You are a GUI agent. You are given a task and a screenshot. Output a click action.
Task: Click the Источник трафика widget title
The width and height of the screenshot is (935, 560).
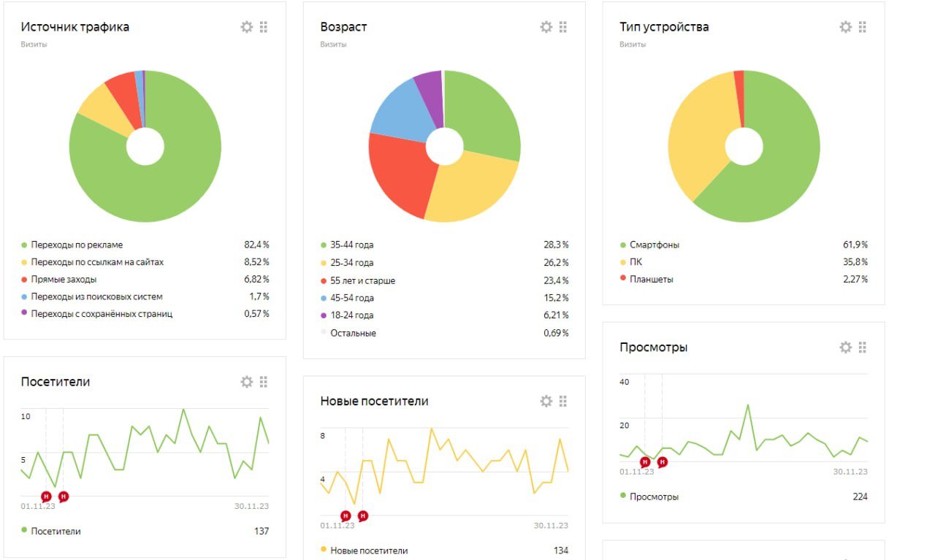[x=75, y=27]
